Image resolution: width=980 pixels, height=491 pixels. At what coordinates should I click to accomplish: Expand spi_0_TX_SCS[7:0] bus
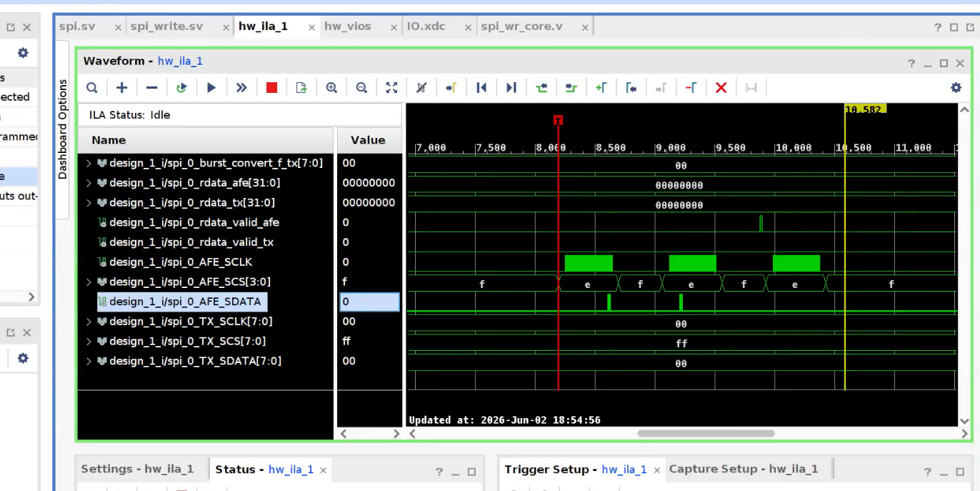pos(89,342)
